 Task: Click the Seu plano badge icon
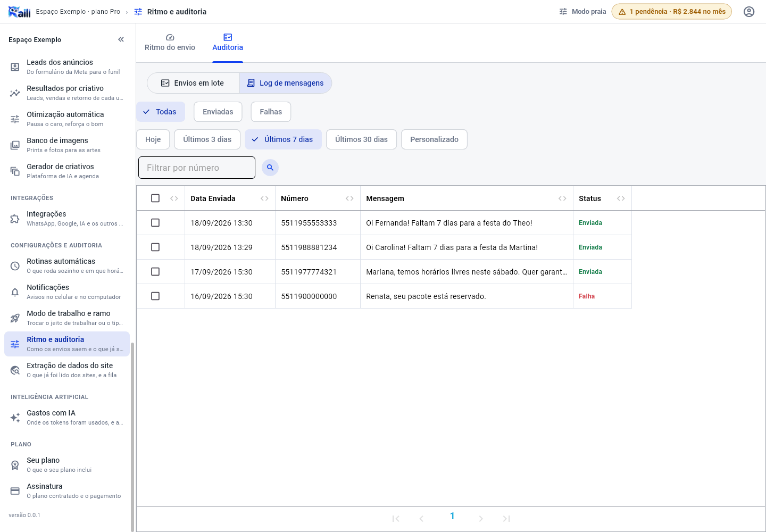pyautogui.click(x=15, y=465)
